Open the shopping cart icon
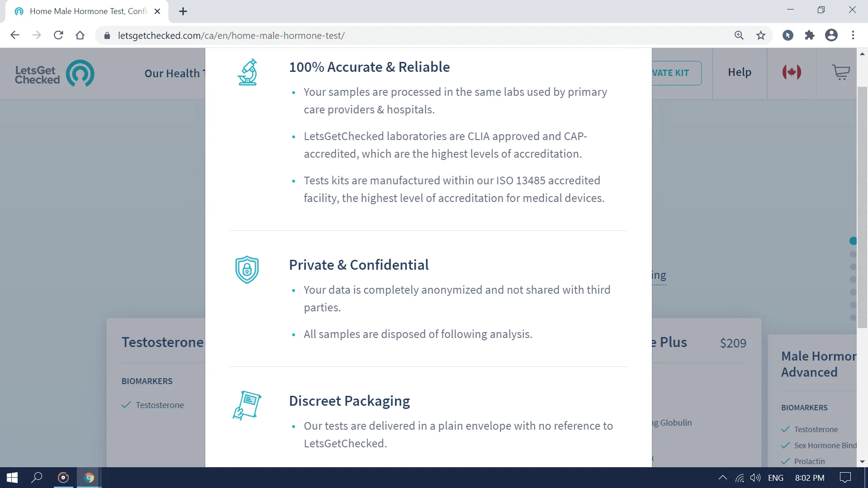Viewport: 868px width, 488px height. (x=841, y=72)
